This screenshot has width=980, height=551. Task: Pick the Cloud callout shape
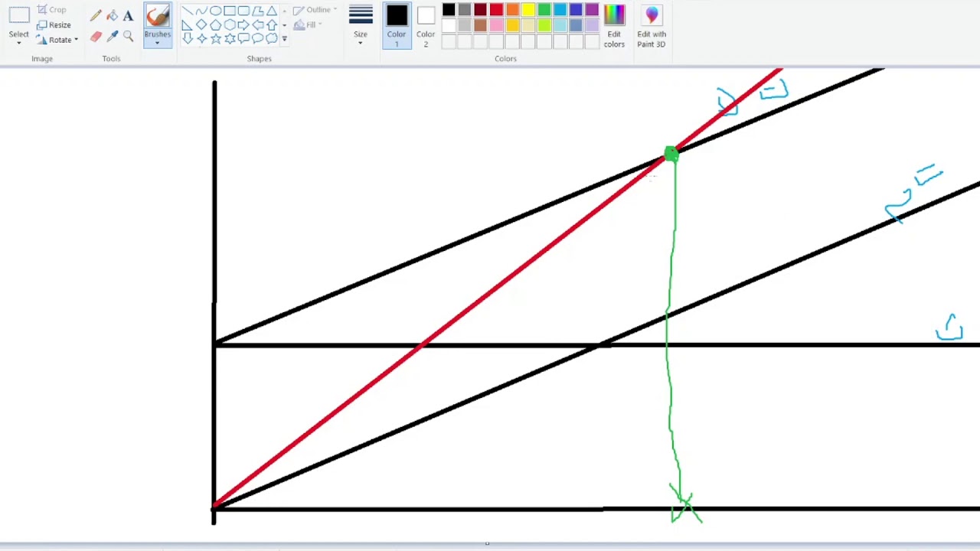pyautogui.click(x=272, y=39)
